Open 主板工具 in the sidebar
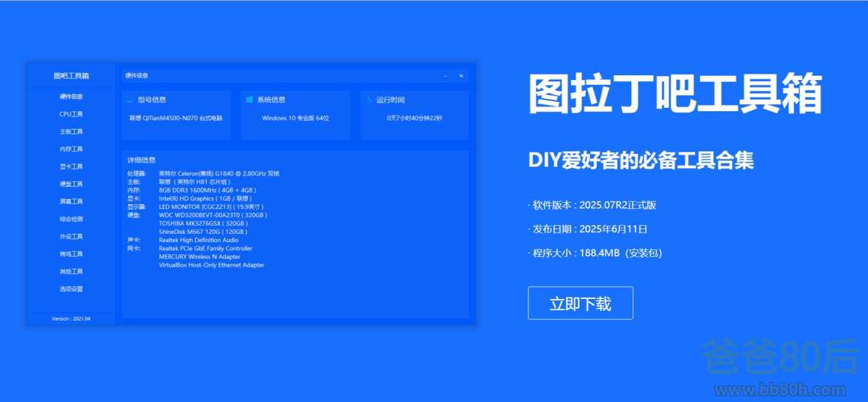868x402 pixels. (x=71, y=132)
